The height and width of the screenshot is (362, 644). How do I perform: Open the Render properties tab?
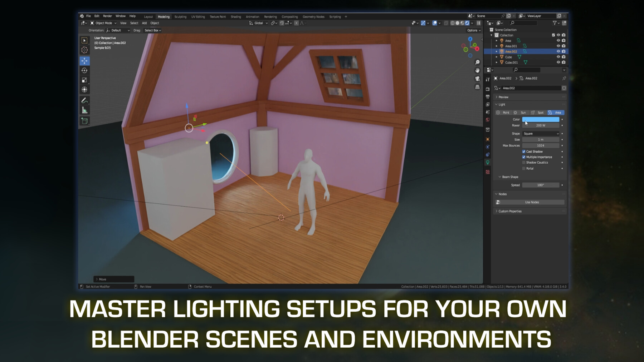coord(488,89)
